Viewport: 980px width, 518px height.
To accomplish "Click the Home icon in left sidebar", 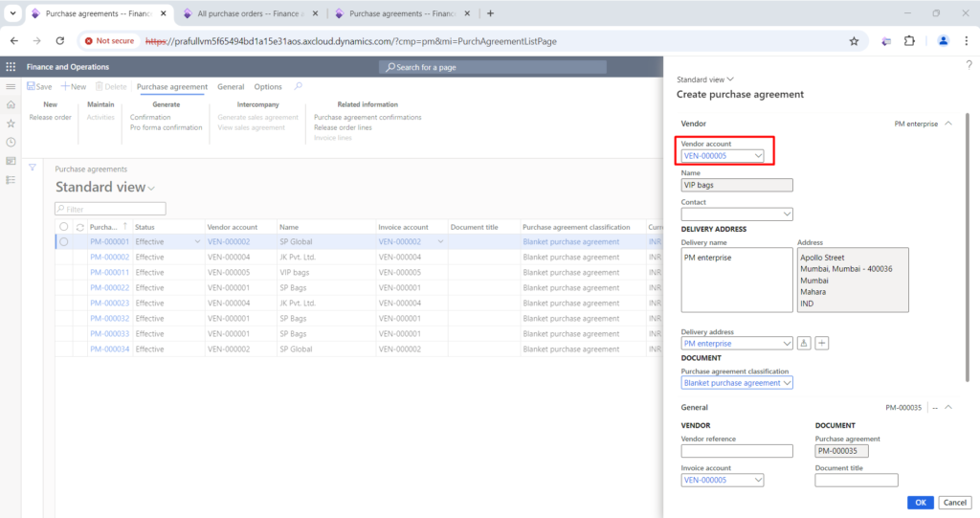I will coord(11,104).
